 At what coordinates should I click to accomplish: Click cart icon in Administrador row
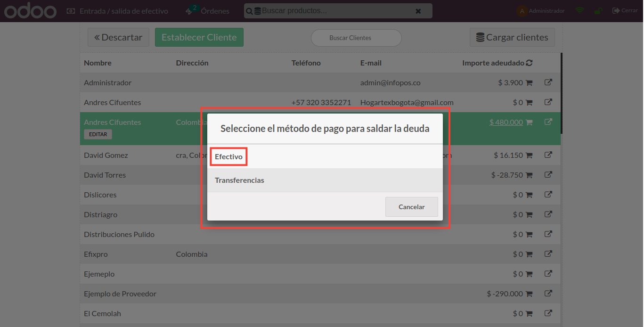529,83
